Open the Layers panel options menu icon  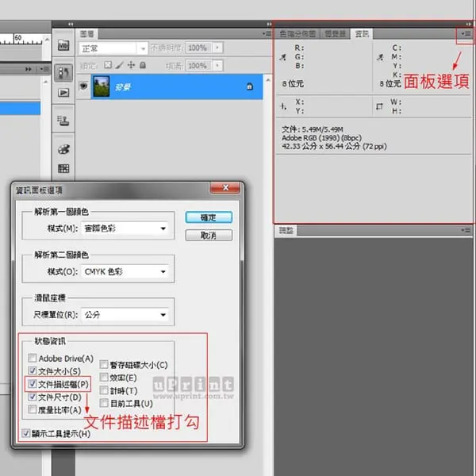[267, 33]
